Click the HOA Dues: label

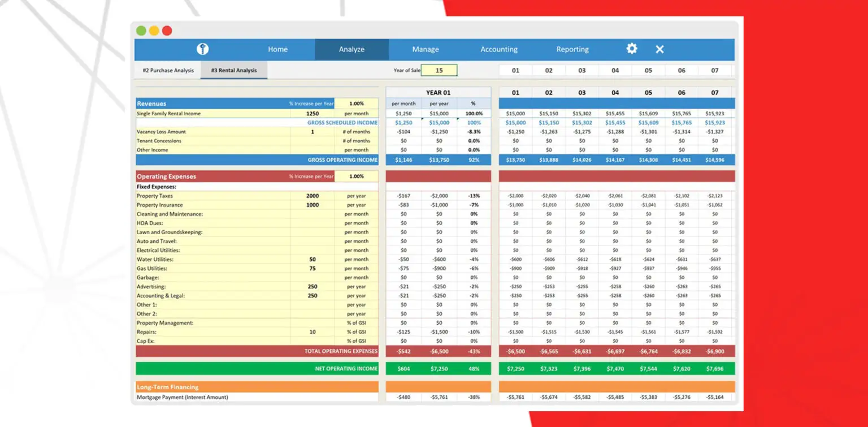(150, 223)
